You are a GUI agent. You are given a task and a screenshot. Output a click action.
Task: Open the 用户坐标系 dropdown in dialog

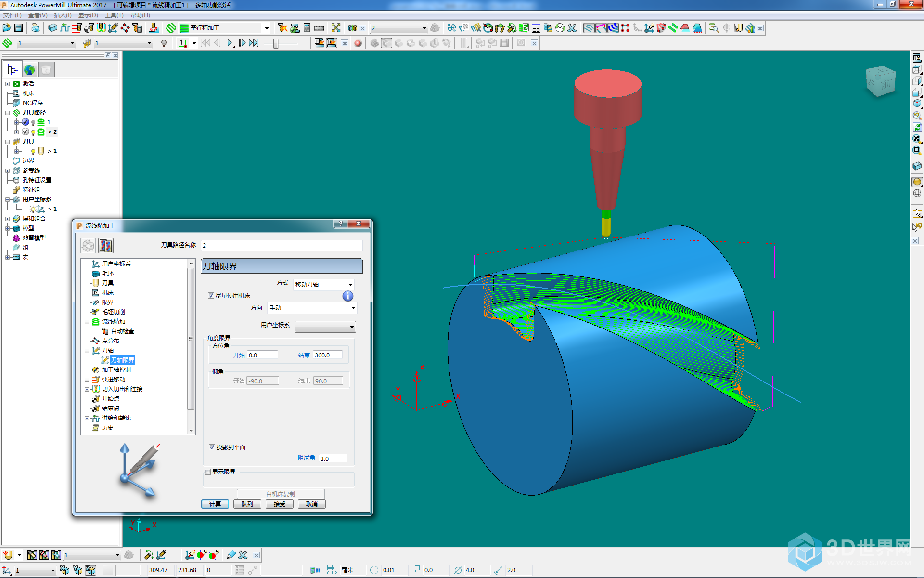tap(325, 327)
